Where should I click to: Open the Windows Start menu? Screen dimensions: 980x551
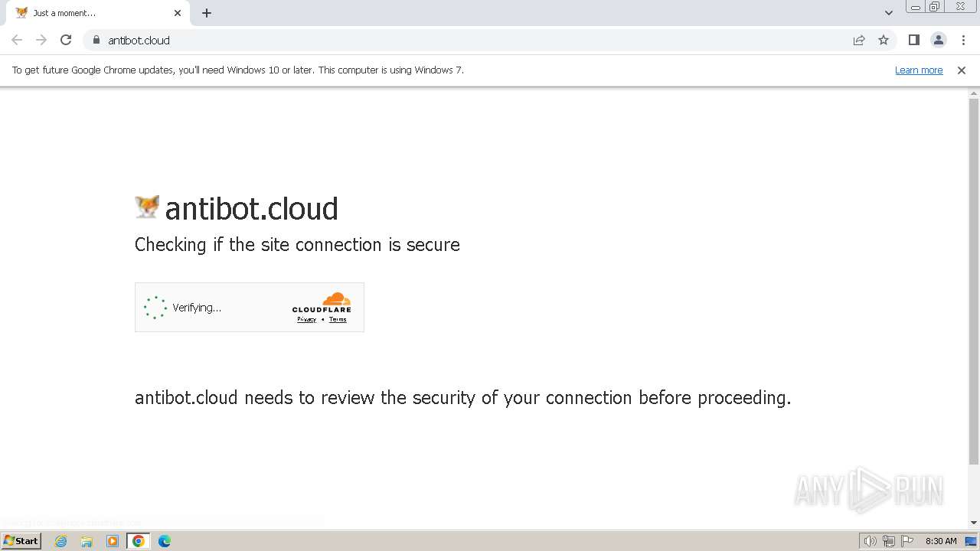(21, 540)
